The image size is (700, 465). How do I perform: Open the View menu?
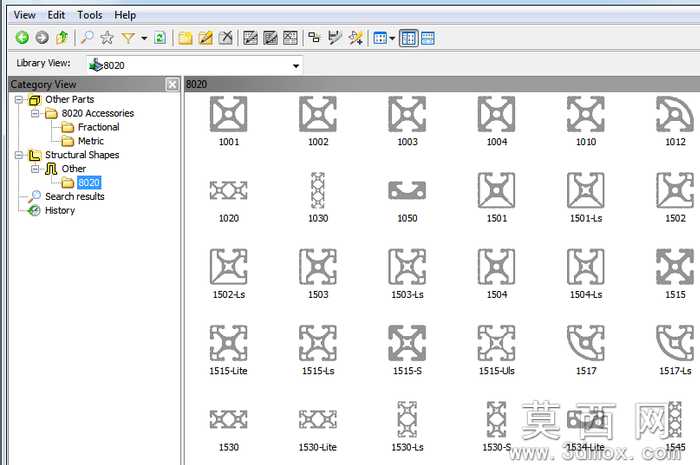point(24,15)
